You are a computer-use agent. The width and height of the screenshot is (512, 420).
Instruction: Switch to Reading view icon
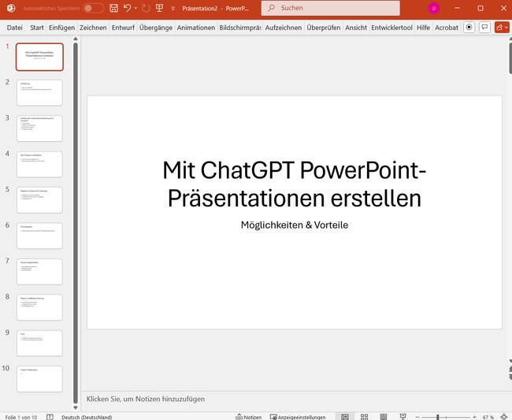point(384,417)
